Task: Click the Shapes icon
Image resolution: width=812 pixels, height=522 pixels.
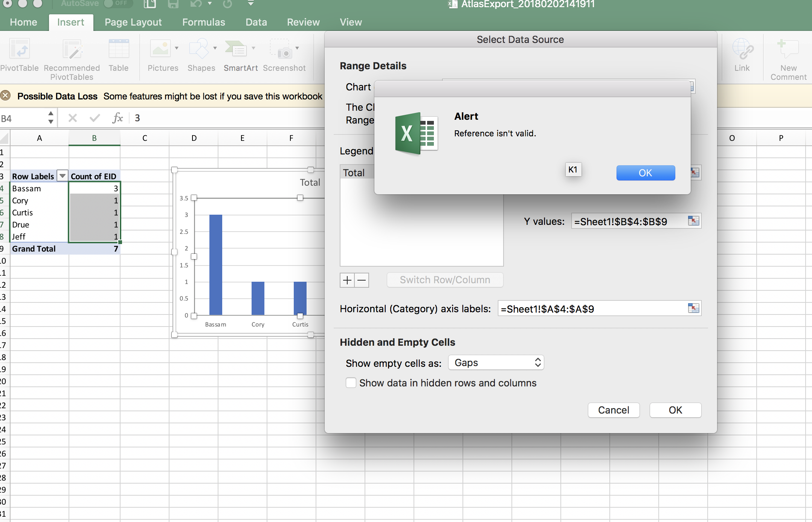Action: [198, 49]
